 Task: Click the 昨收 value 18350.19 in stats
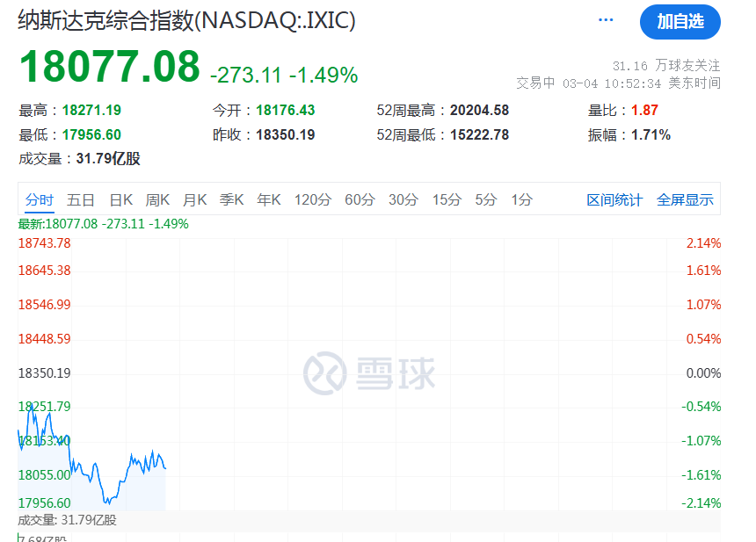pyautogui.click(x=286, y=135)
